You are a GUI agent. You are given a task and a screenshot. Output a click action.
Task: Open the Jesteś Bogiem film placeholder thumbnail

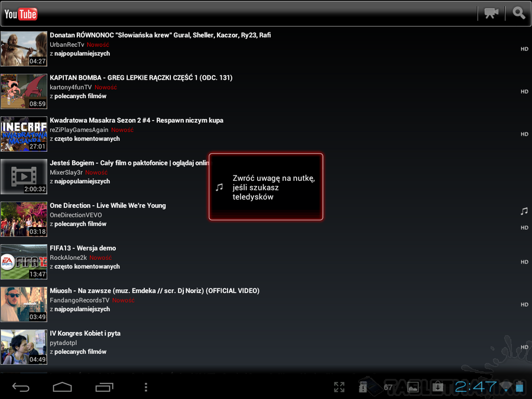coord(24,177)
